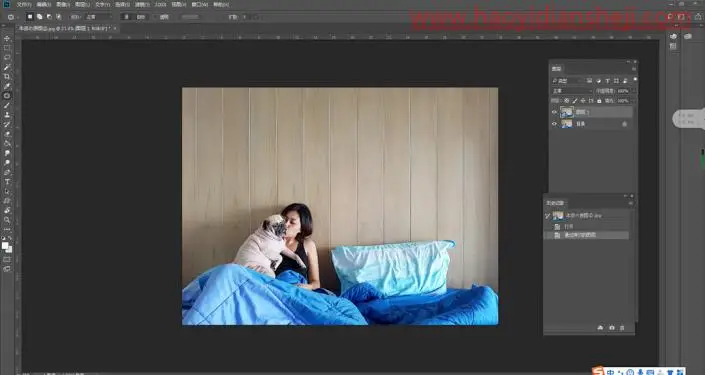
Task: Select the Horizontal Type tool
Action: coord(7,182)
